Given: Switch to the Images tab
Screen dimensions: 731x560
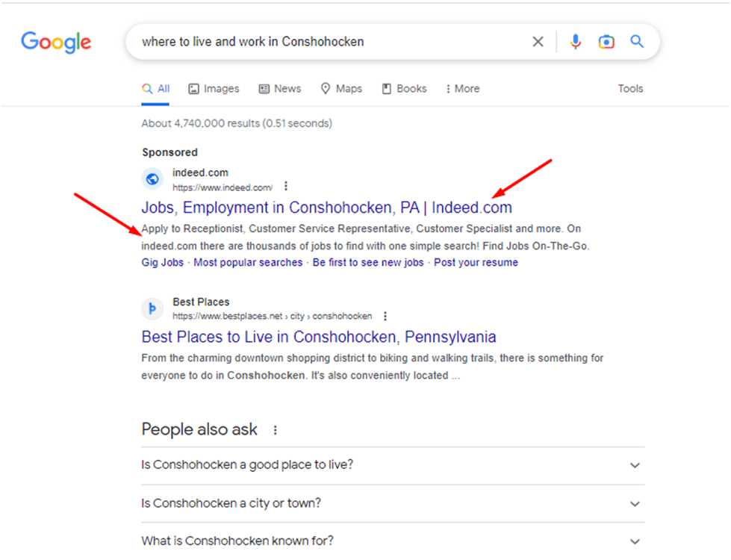Looking at the screenshot, I should [x=214, y=89].
